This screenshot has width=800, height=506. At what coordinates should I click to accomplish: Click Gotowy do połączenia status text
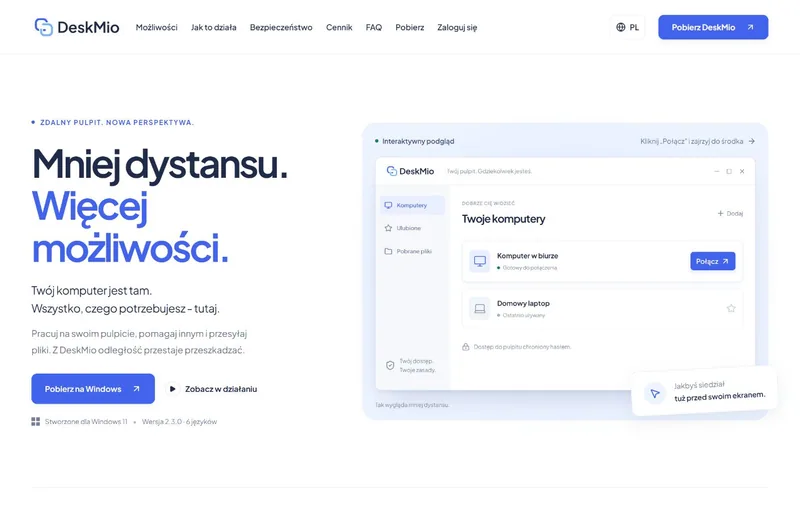(x=530, y=268)
